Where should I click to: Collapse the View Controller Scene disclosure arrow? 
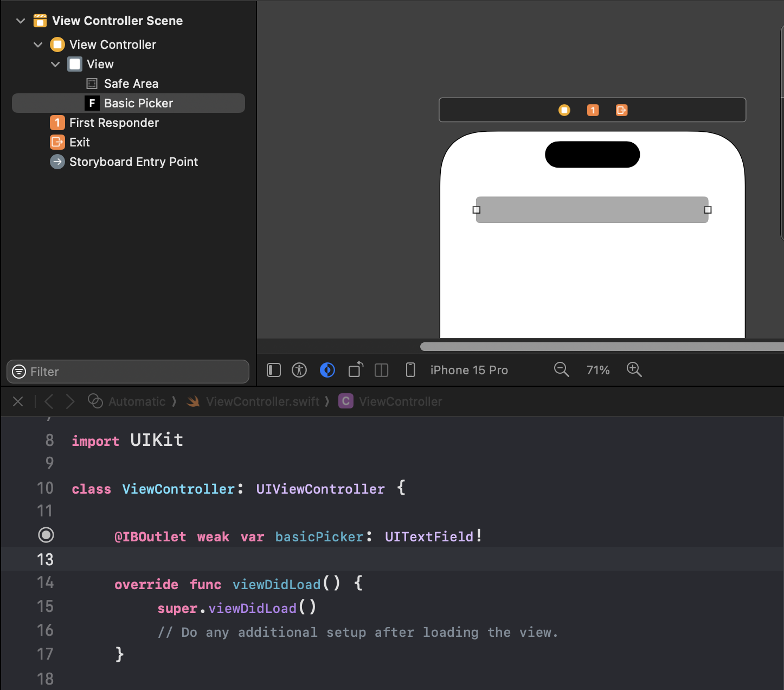pyautogui.click(x=21, y=21)
